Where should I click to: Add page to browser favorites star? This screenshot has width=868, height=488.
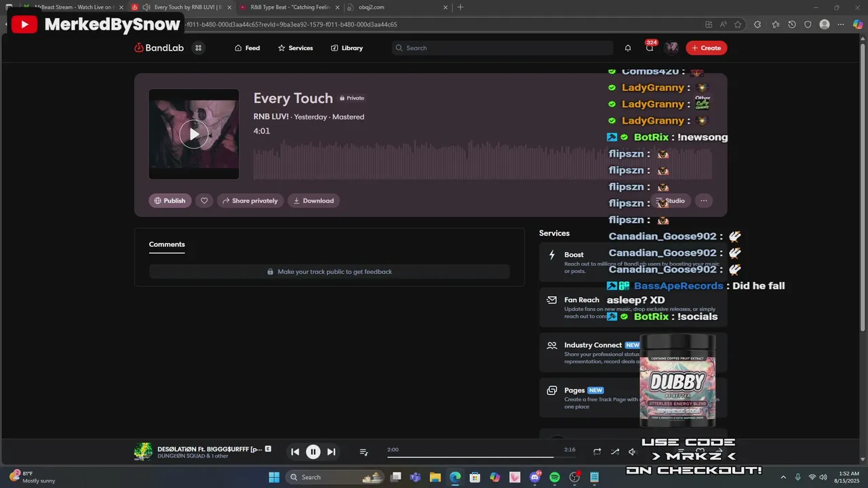click(738, 24)
